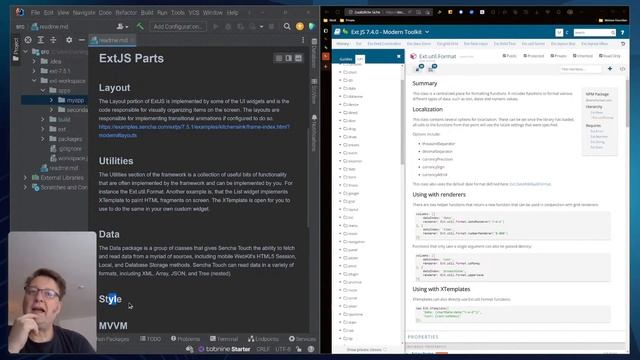
Task: Select the readme.md editor tab
Action: [113, 40]
